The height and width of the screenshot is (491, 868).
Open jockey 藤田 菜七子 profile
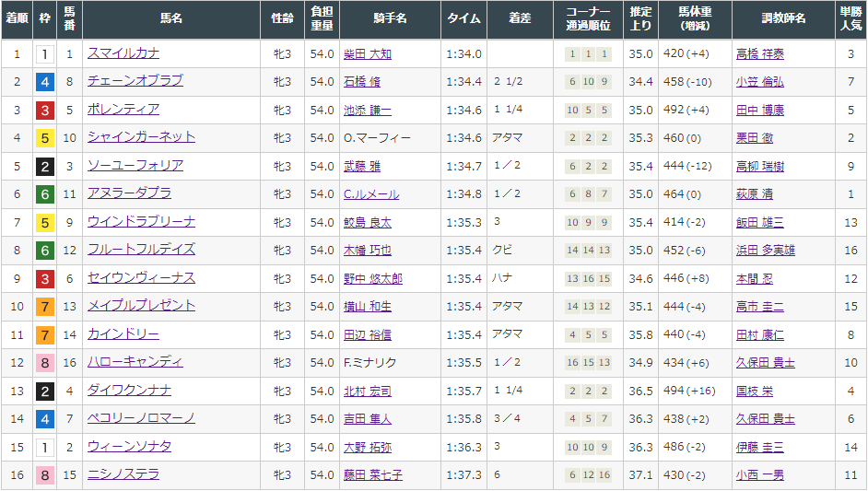coord(373,475)
